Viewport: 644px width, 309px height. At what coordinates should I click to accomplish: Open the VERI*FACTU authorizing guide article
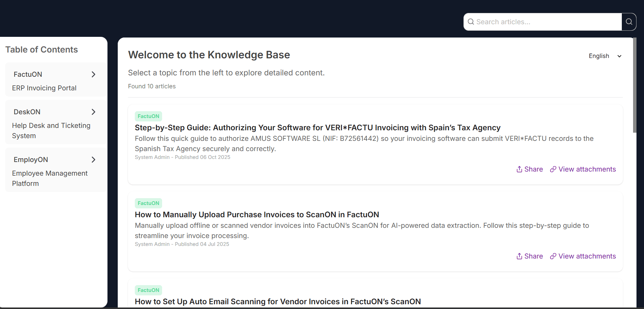(x=317, y=128)
